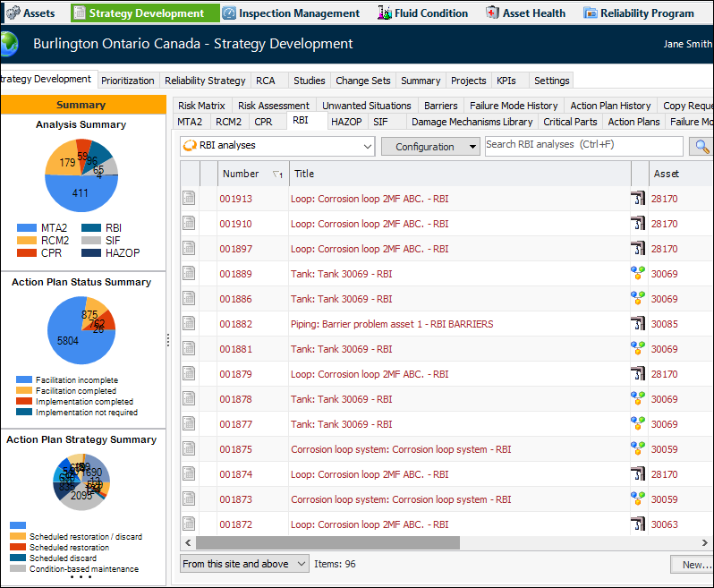This screenshot has height=588, width=714.
Task: Switch to the HAZOP tab
Action: pyautogui.click(x=346, y=122)
